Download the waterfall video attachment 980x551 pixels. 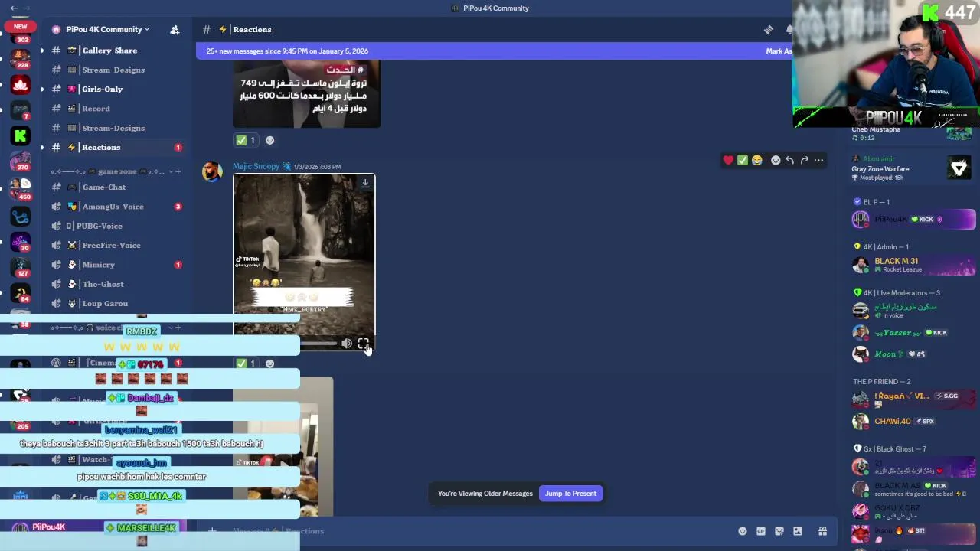click(x=365, y=183)
